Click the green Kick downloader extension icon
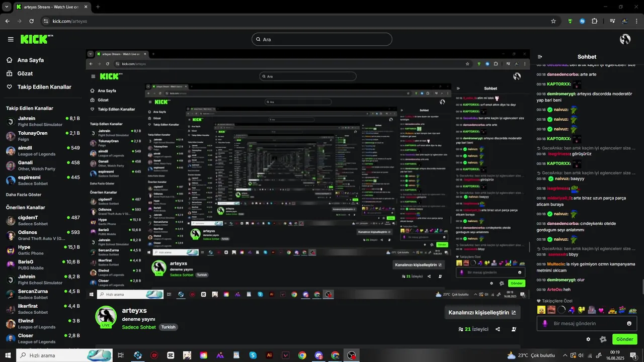This screenshot has height=362, width=644. (570, 21)
